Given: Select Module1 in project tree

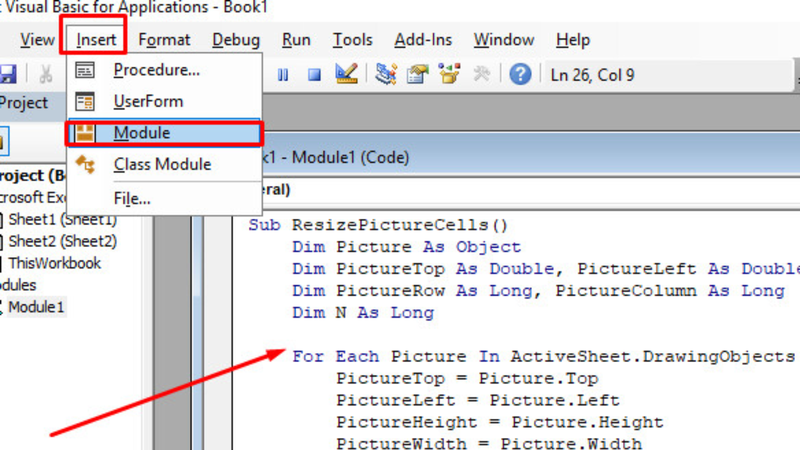Looking at the screenshot, I should point(36,307).
